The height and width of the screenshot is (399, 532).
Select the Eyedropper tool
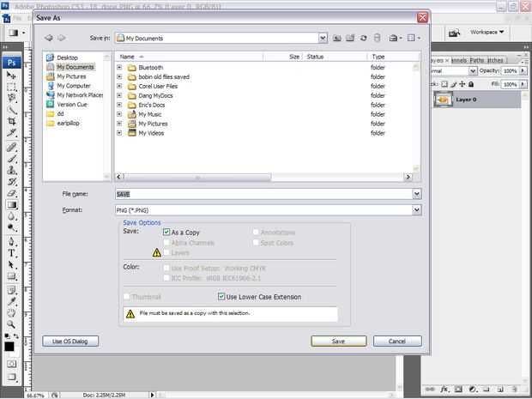[11, 301]
